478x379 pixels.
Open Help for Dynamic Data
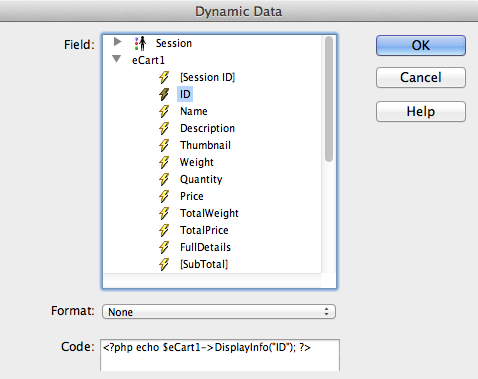pyautogui.click(x=421, y=111)
